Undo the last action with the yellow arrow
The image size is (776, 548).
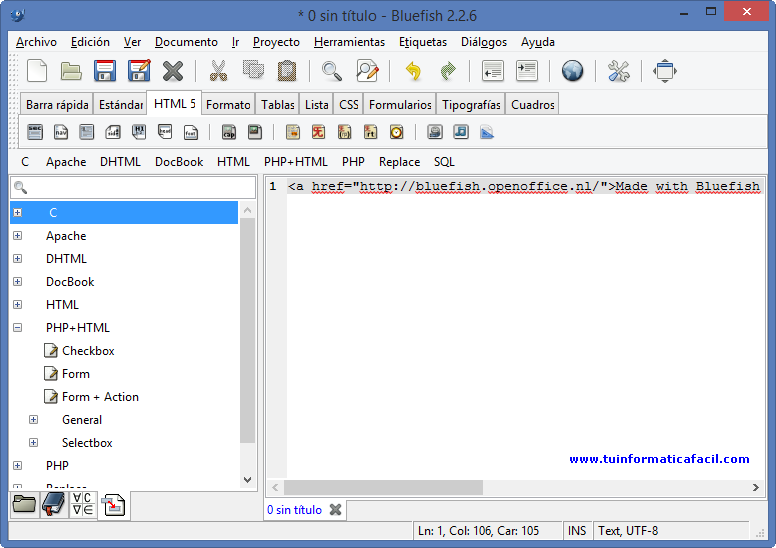[413, 71]
